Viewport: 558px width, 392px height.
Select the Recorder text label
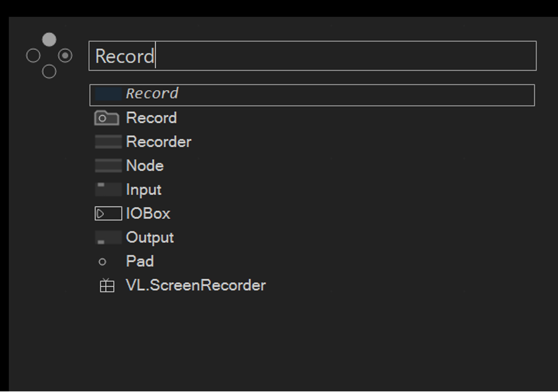[x=159, y=142]
